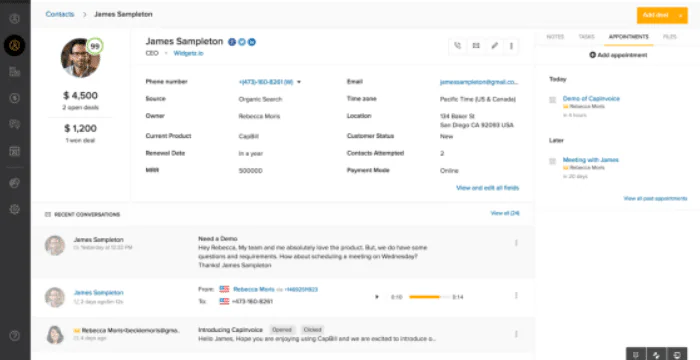
Task: Click the CapBill current product value
Action: pyautogui.click(x=249, y=136)
